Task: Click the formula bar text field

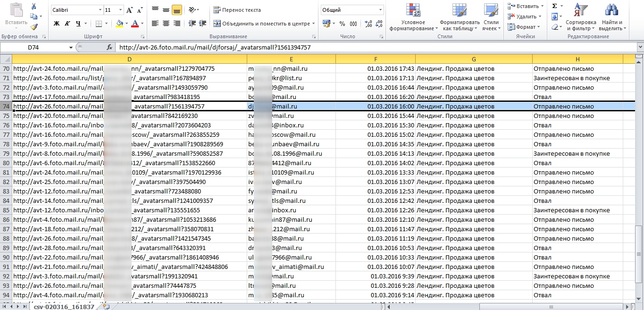Action: [x=373, y=47]
